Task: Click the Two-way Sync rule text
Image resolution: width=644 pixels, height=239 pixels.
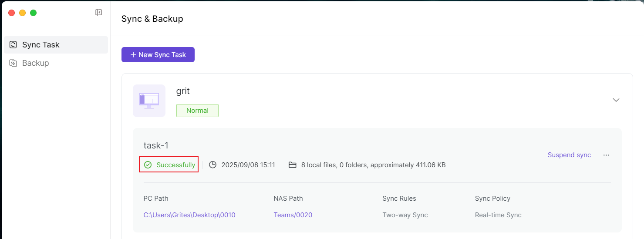Action: [x=405, y=215]
